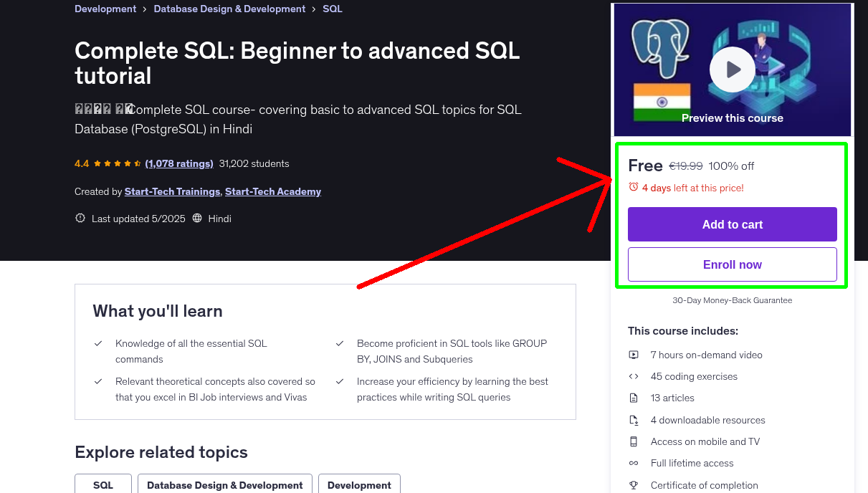
Task: Click the infinity lifetime access icon
Action: coord(634,463)
